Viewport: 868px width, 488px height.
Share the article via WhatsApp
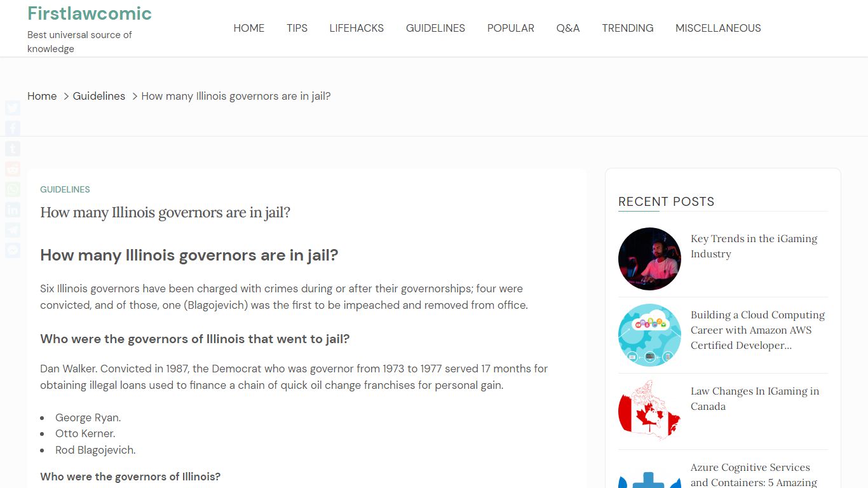coord(13,189)
